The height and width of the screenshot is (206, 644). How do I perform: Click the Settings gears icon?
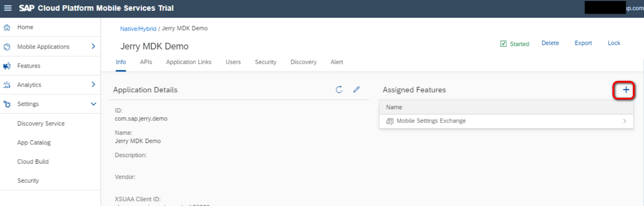[7, 104]
